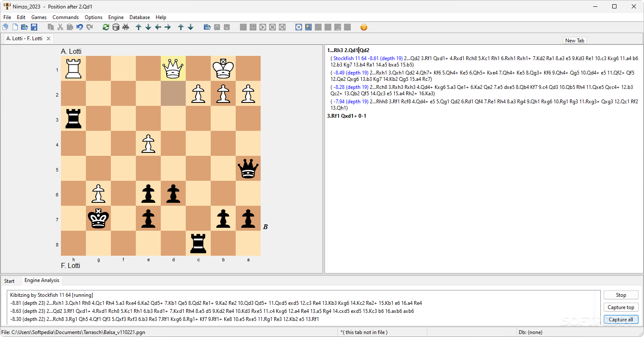
Task: Click the Cut scissors icon
Action: point(60,27)
